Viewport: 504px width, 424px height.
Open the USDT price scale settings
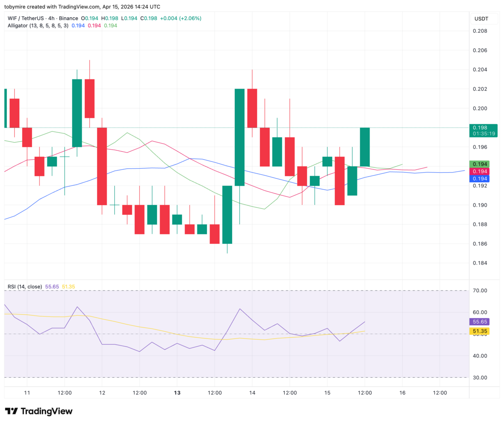(482, 18)
